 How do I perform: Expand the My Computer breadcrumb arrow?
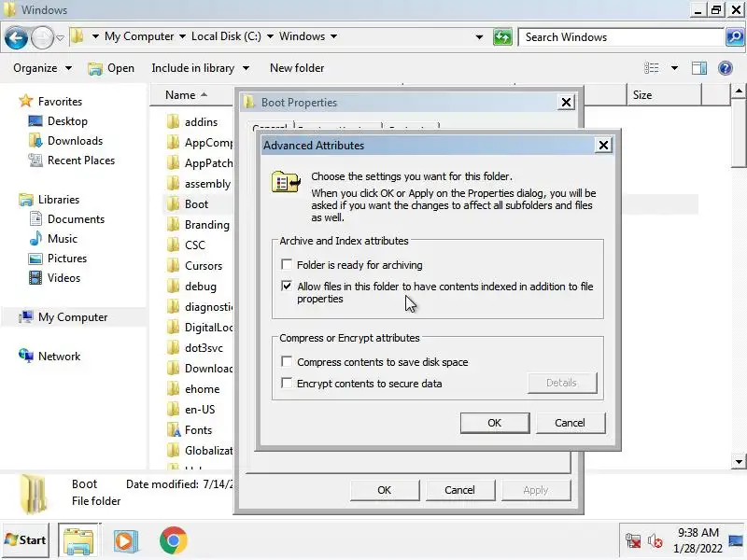[182, 36]
